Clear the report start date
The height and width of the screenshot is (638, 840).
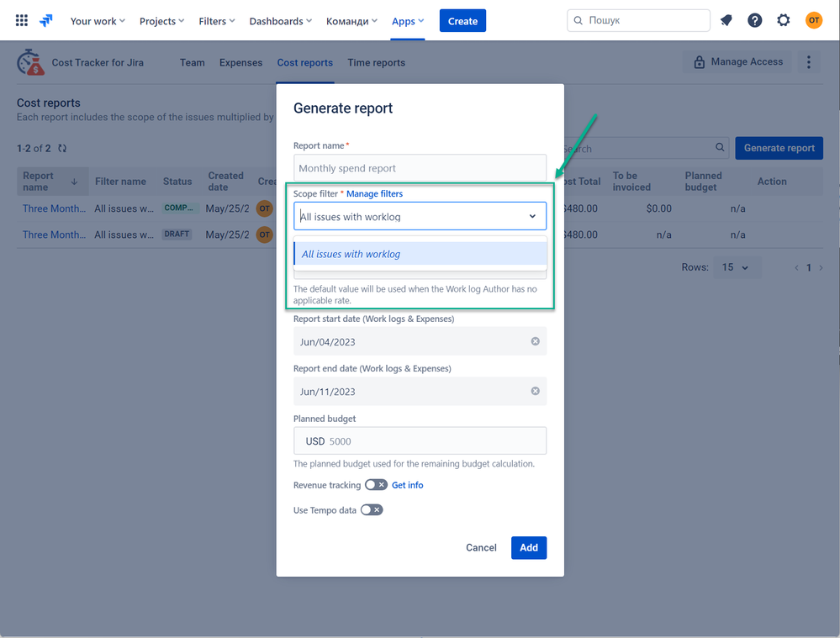coord(535,341)
